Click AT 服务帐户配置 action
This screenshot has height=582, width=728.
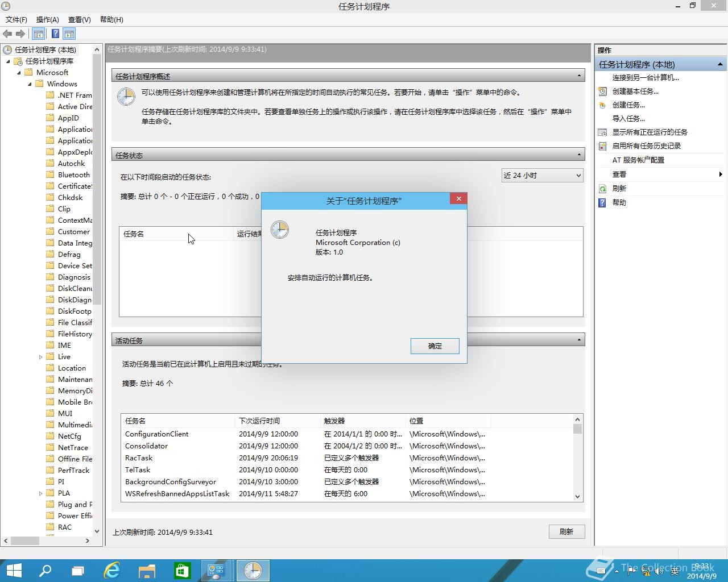pyautogui.click(x=638, y=160)
